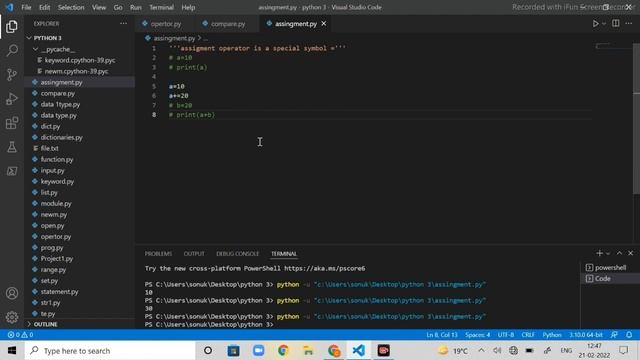Open the Selection menu
This screenshot has height=360, width=640.
coord(71,7)
